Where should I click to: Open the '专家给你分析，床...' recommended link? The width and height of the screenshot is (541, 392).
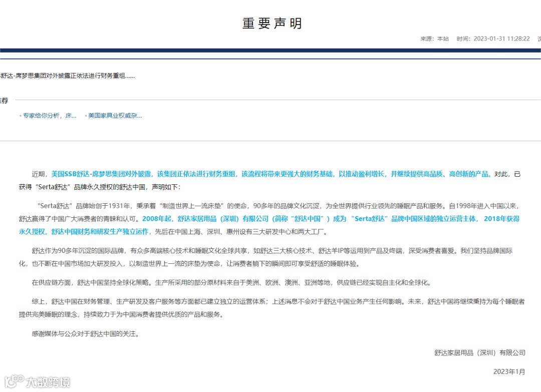click(49, 116)
